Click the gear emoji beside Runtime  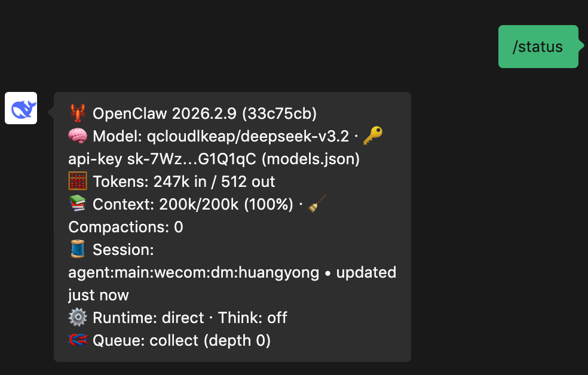coord(78,318)
